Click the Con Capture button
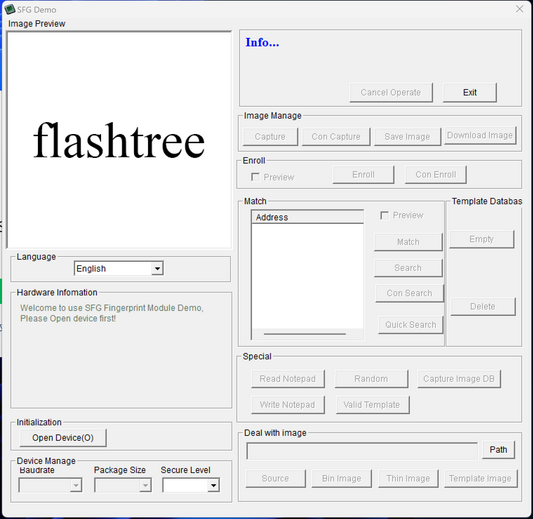The width and height of the screenshot is (533, 519). 336,137
